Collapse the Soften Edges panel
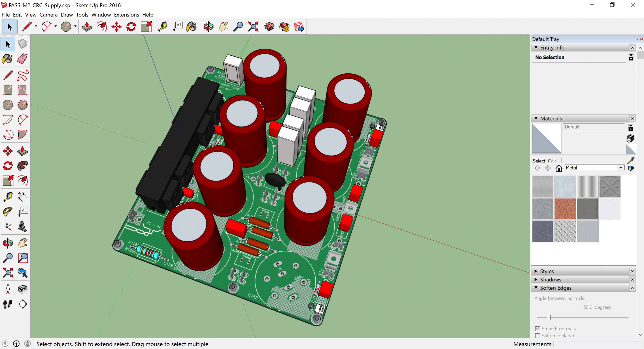The width and height of the screenshot is (644, 349). point(536,288)
